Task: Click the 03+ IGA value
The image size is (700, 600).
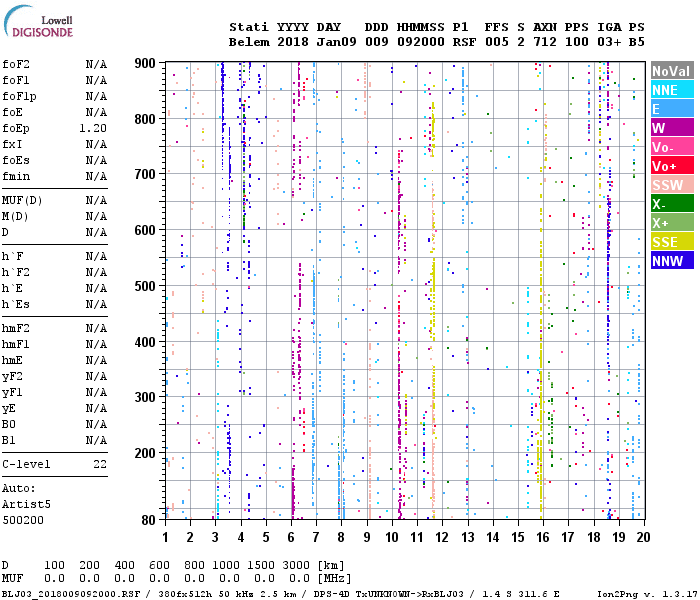Action: coord(609,42)
